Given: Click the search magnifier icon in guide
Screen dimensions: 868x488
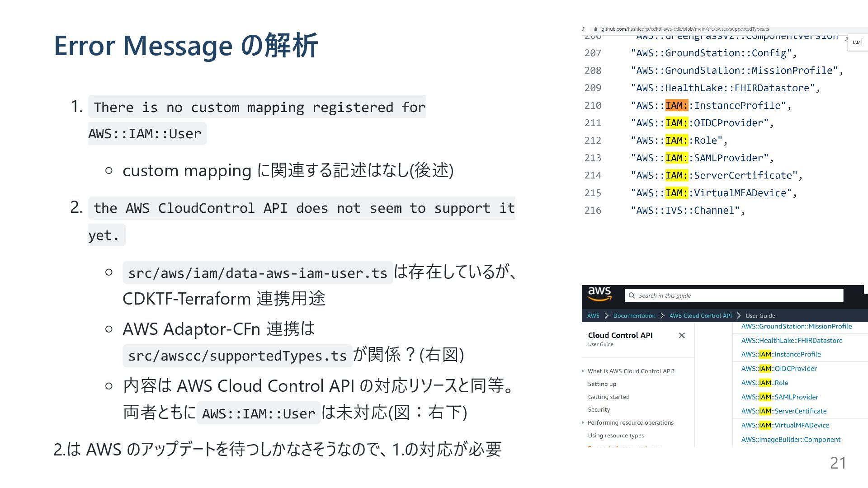Looking at the screenshot, I should pyautogui.click(x=632, y=296).
